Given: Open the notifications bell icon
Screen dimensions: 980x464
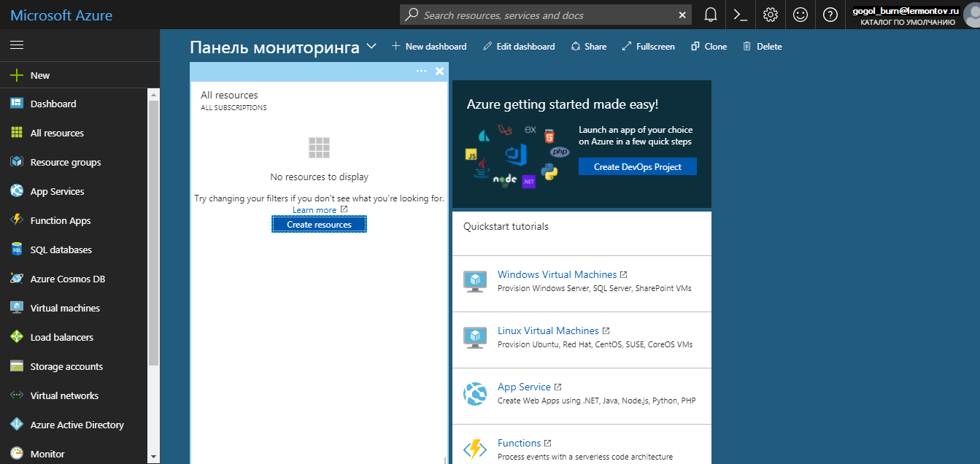Looking at the screenshot, I should point(711,15).
